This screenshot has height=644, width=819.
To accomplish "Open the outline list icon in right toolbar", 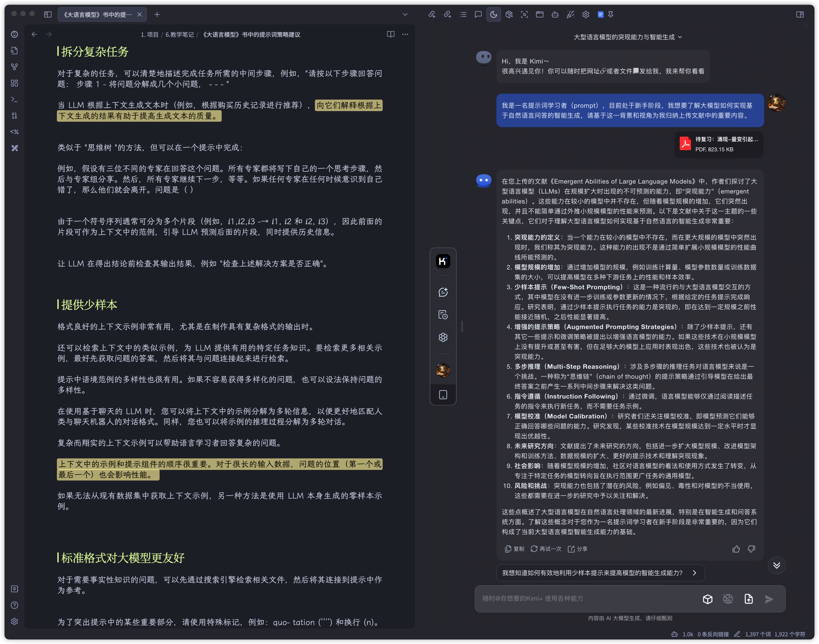I will (463, 14).
